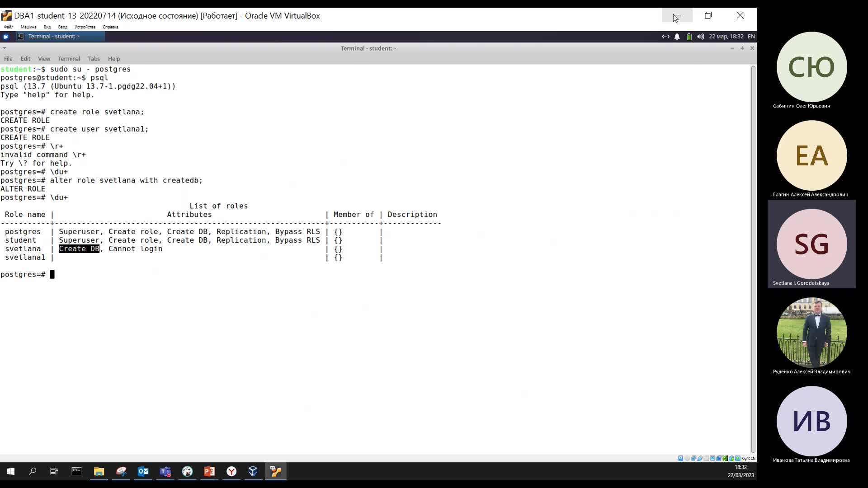Open Microsoft Teams from the taskbar

point(165,472)
